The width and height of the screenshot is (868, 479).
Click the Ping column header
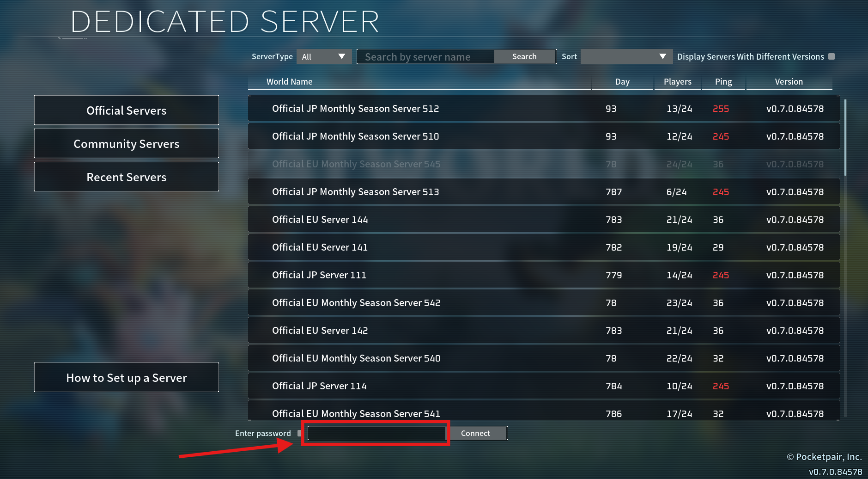tap(723, 82)
